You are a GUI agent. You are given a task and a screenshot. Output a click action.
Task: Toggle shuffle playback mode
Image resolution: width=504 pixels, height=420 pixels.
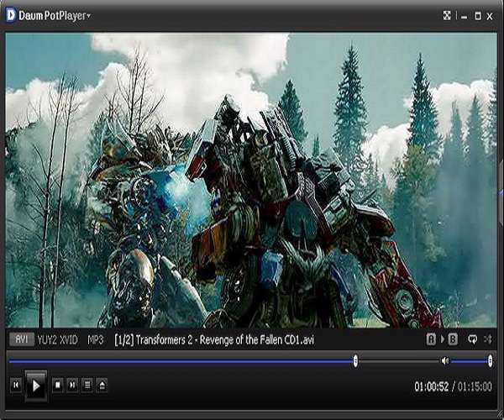click(x=488, y=339)
